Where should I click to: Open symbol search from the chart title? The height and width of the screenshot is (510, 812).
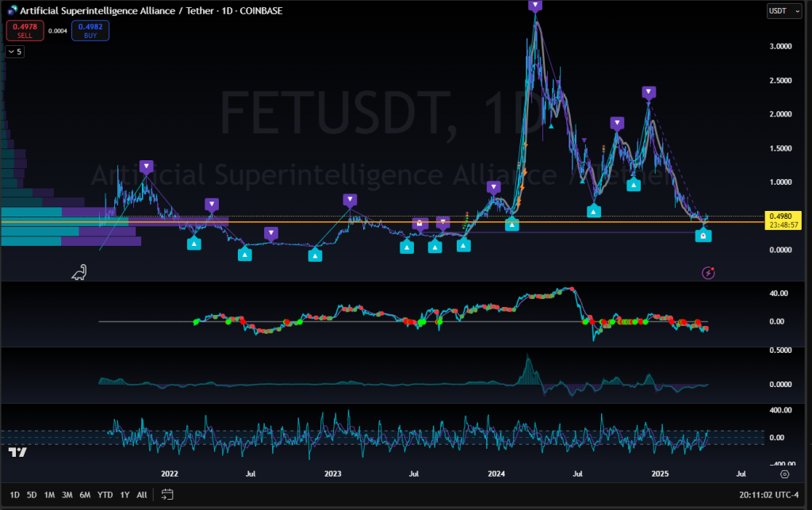151,10
